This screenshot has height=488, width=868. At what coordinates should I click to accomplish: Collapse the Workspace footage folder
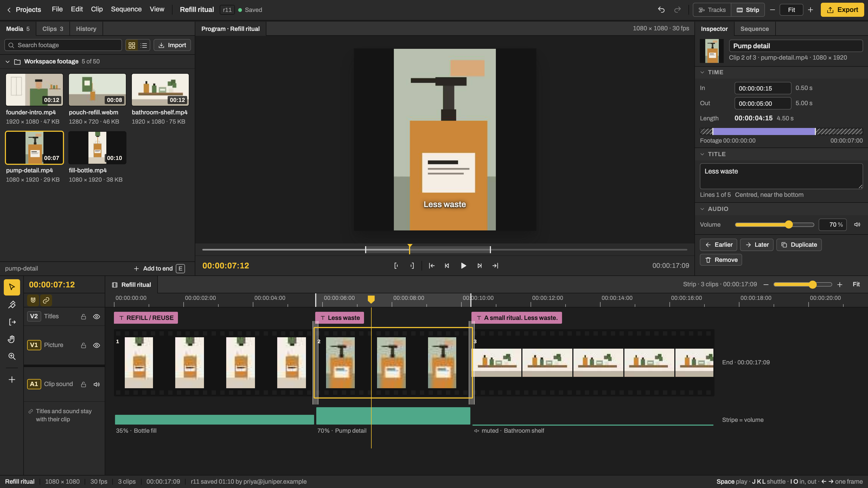[7, 62]
